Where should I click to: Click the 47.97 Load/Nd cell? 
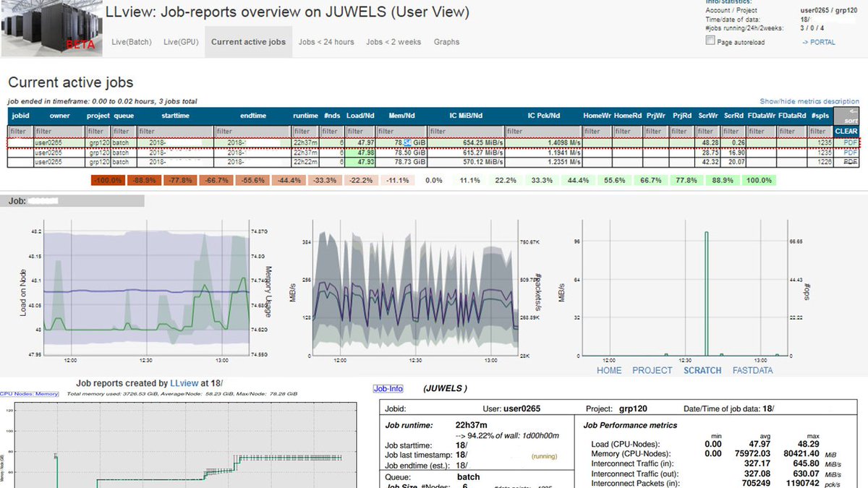point(360,143)
